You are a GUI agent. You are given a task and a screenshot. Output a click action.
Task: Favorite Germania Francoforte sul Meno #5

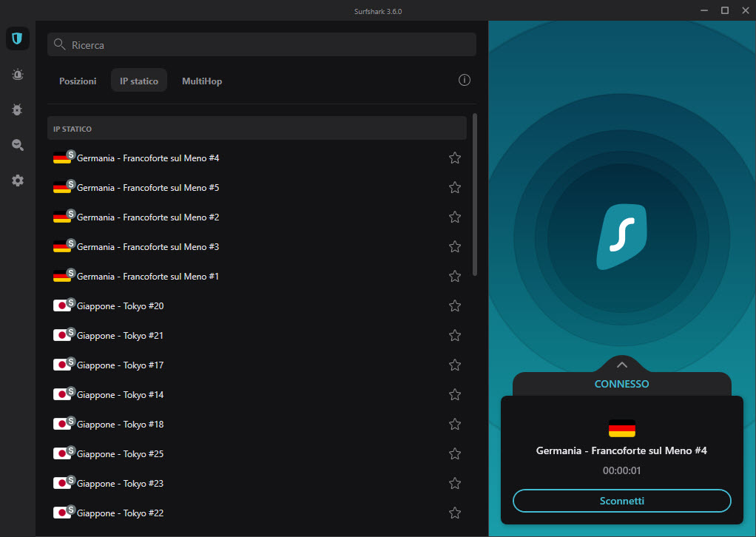(455, 188)
